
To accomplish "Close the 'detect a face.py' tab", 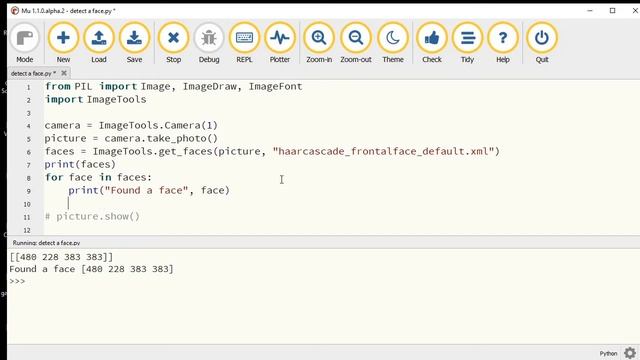I will (x=64, y=73).
